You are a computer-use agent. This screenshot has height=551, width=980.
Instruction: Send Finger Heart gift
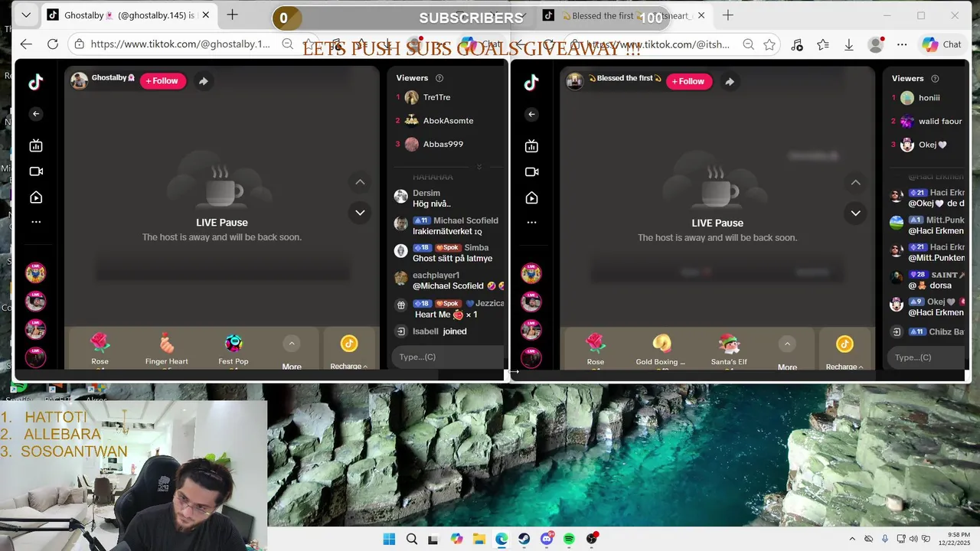click(x=167, y=349)
